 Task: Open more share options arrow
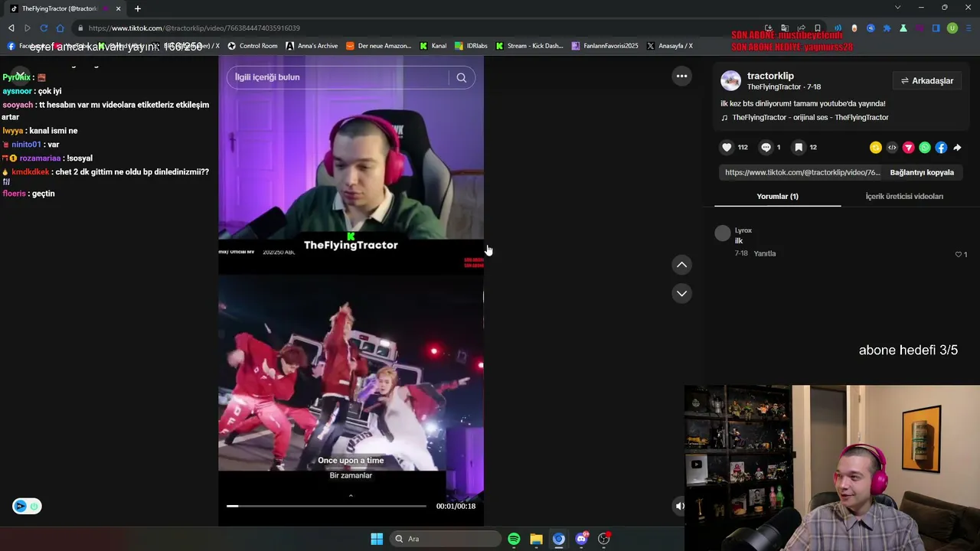[957, 148]
